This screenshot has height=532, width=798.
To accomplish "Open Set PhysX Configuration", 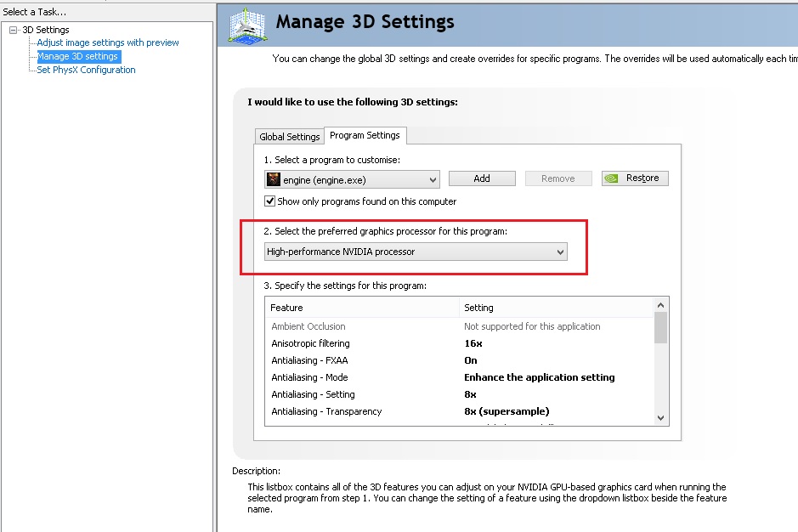I will pos(86,70).
